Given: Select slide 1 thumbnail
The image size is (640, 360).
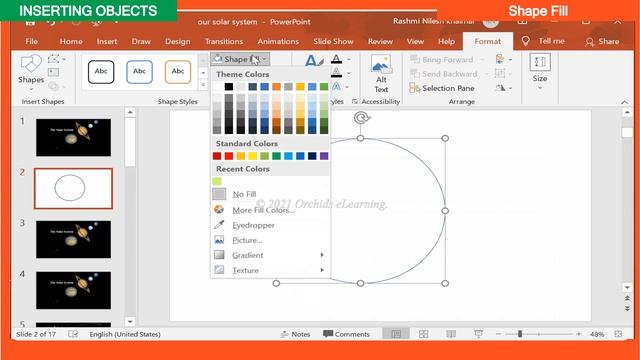Looking at the screenshot, I should [x=73, y=138].
